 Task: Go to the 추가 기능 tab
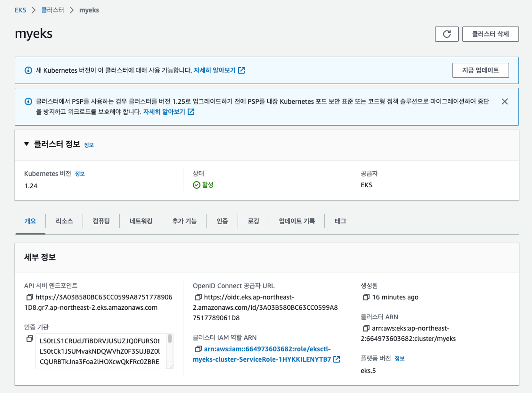[x=184, y=221]
